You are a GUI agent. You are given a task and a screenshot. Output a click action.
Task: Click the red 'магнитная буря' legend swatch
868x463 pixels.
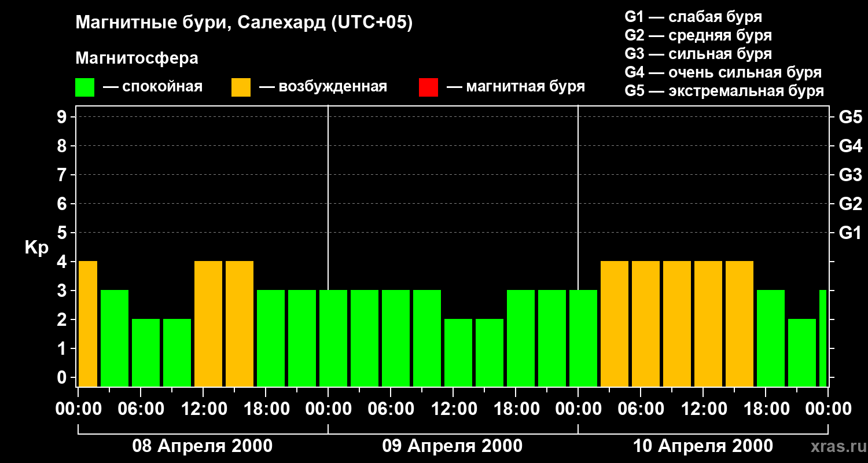[428, 87]
